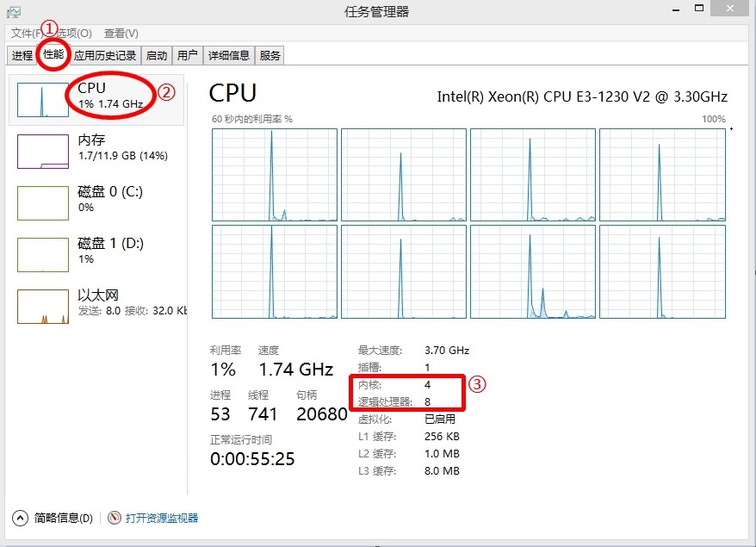Open the 查看(V) menu

point(121,34)
